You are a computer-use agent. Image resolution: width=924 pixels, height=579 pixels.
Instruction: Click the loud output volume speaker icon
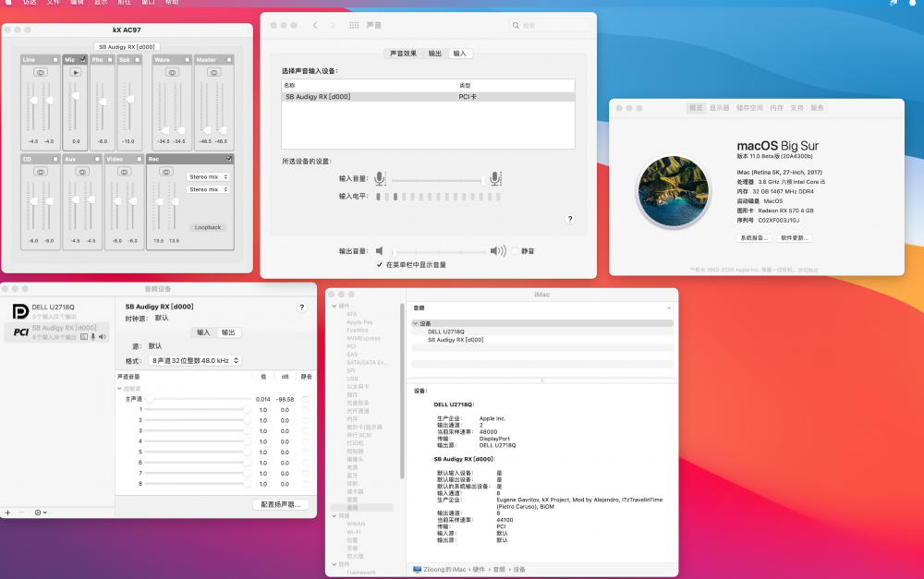click(x=498, y=251)
